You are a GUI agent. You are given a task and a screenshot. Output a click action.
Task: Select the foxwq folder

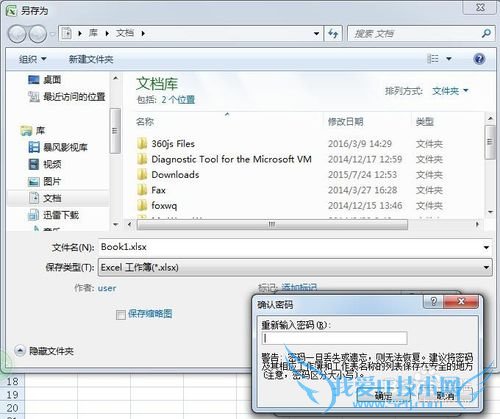coord(157,206)
